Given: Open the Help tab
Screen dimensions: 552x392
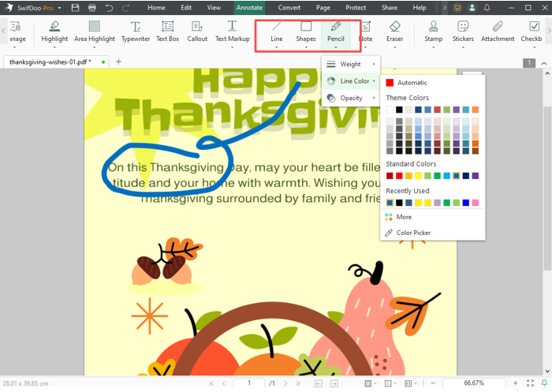Looking at the screenshot, I should tap(420, 7).
